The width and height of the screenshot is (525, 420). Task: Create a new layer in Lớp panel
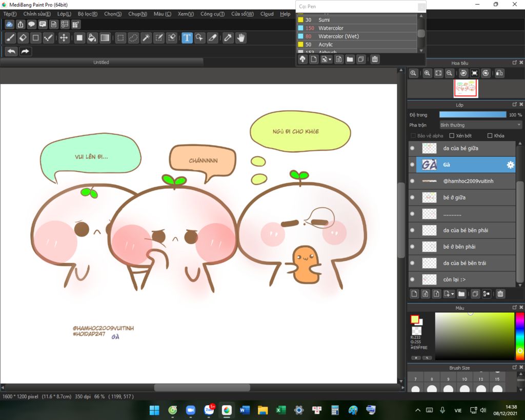point(414,294)
